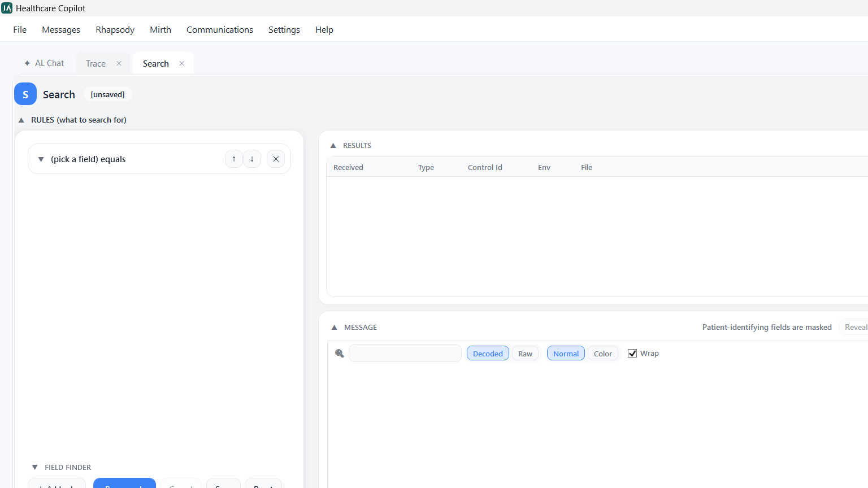Sort results by Control Id column

(485, 167)
